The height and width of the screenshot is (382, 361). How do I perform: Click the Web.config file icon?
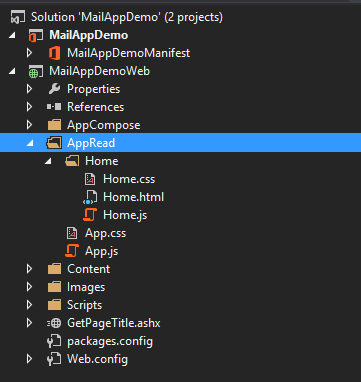(x=54, y=359)
